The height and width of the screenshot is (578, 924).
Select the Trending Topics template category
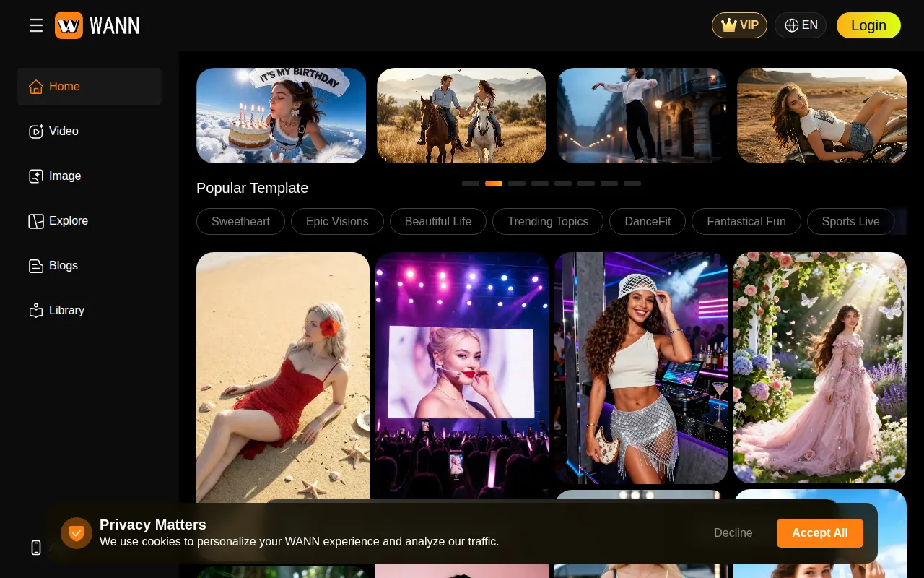548,222
